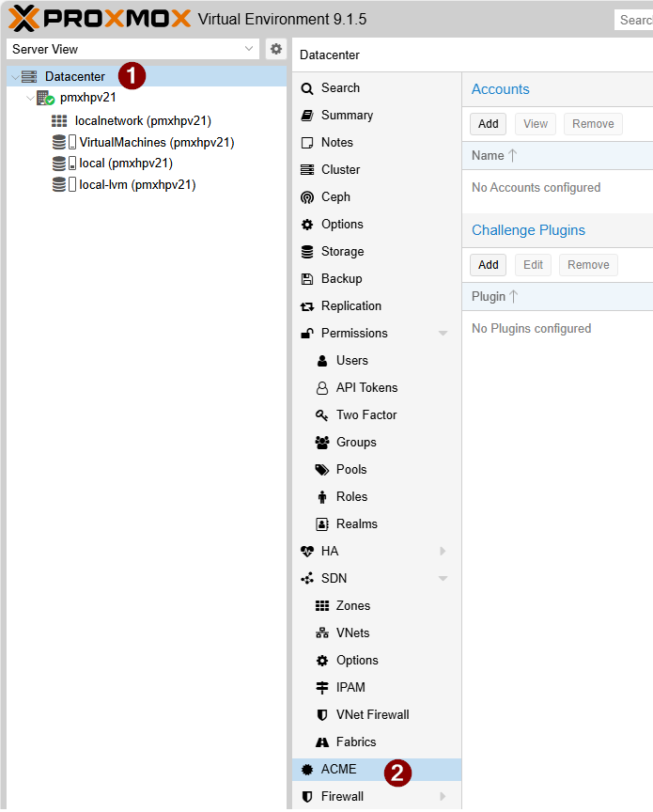Click the Backup floppy disk icon
This screenshot has height=812, width=653.
[x=306, y=279]
